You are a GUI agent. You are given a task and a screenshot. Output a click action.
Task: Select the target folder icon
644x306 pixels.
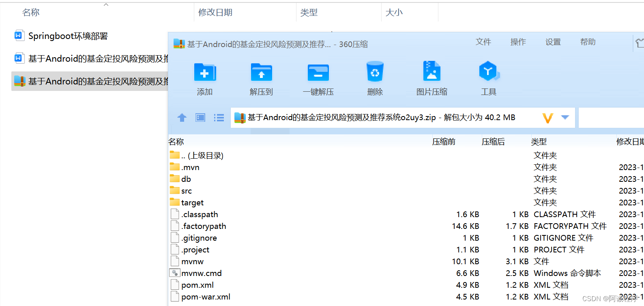pyautogui.click(x=175, y=202)
